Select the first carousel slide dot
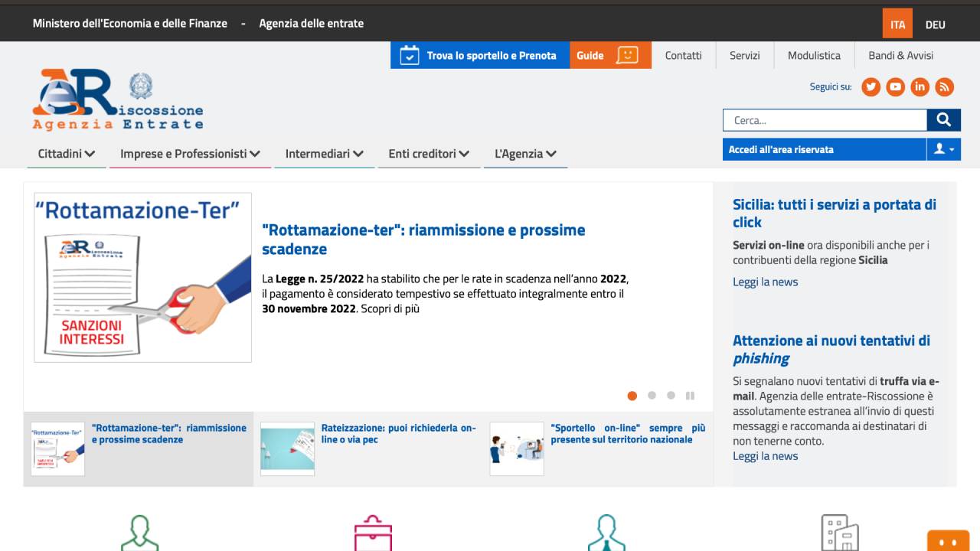Viewport: 980px width, 551px height. [x=632, y=396]
